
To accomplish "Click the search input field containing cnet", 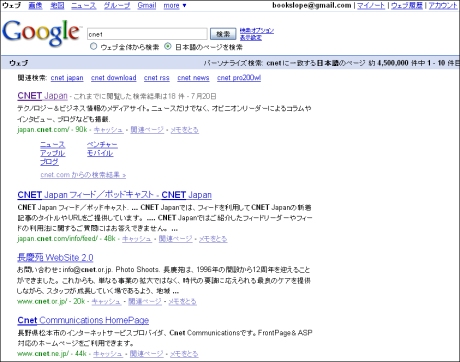I will tap(147, 34).
